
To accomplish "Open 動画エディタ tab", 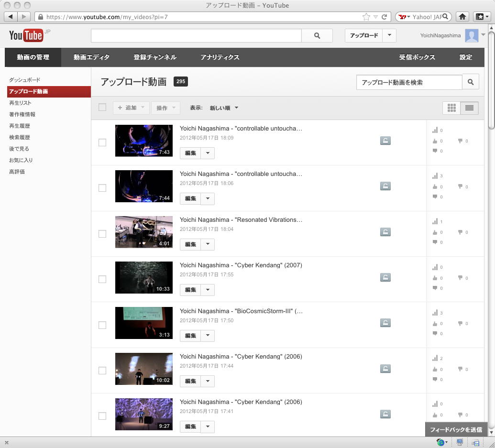I will pyautogui.click(x=91, y=57).
